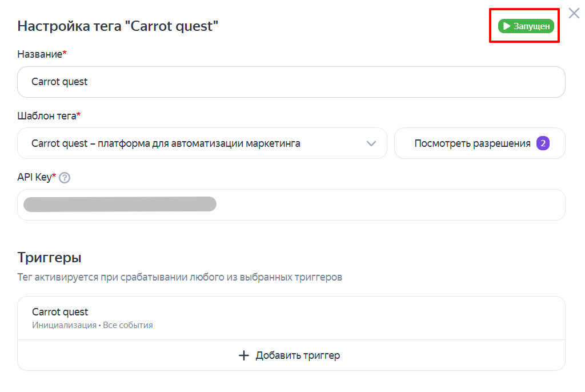Click the plus icon beside Добавить триггер
The image size is (585, 392).
(x=244, y=355)
